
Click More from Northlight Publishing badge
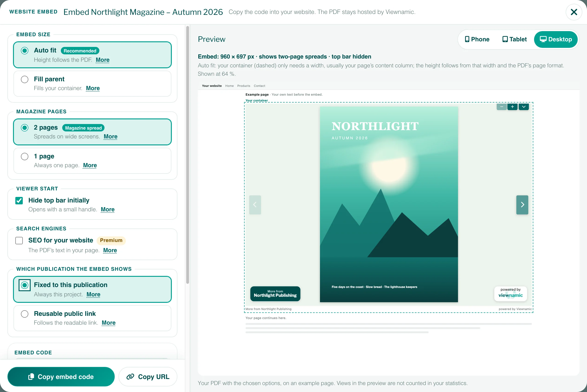coord(275,294)
